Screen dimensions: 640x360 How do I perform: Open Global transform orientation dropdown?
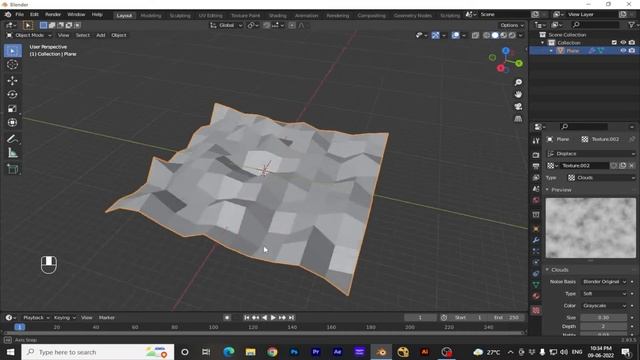coord(226,25)
